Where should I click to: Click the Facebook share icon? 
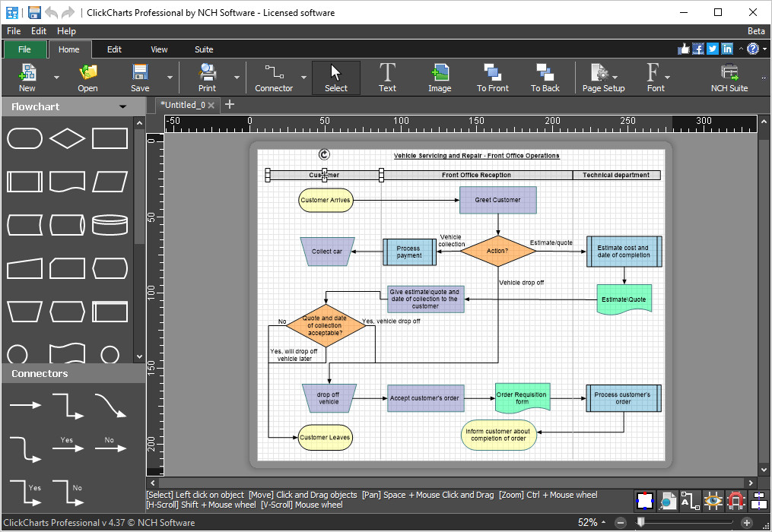[698, 49]
